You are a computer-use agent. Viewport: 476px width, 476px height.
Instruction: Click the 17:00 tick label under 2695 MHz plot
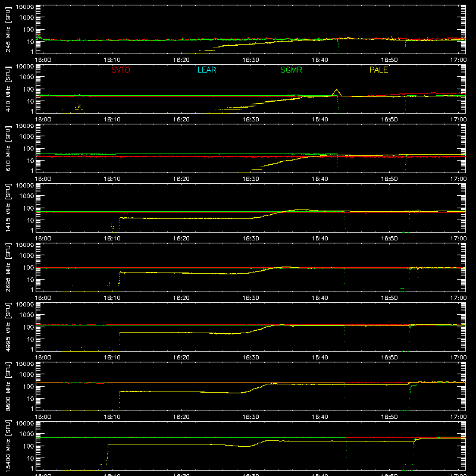pos(458,298)
